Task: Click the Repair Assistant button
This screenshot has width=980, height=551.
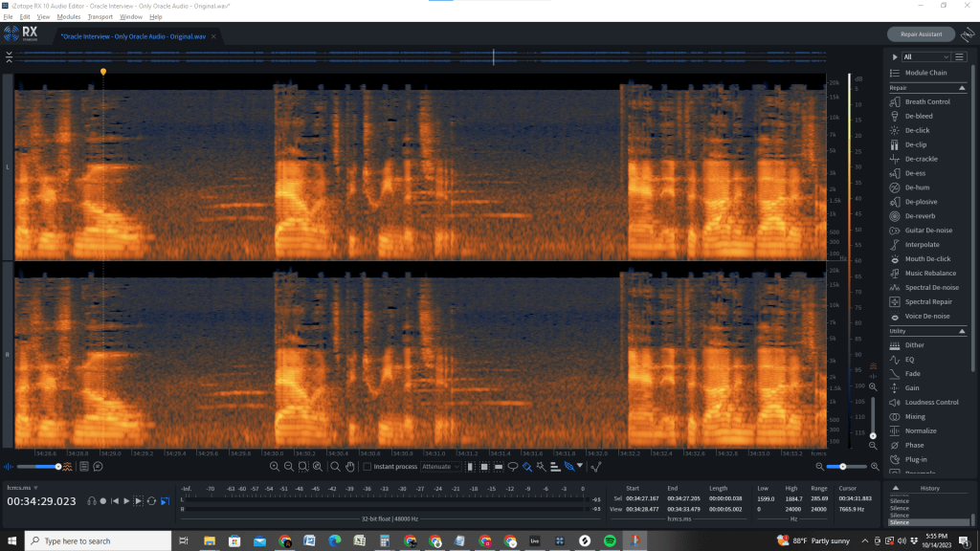Action: coord(921,34)
